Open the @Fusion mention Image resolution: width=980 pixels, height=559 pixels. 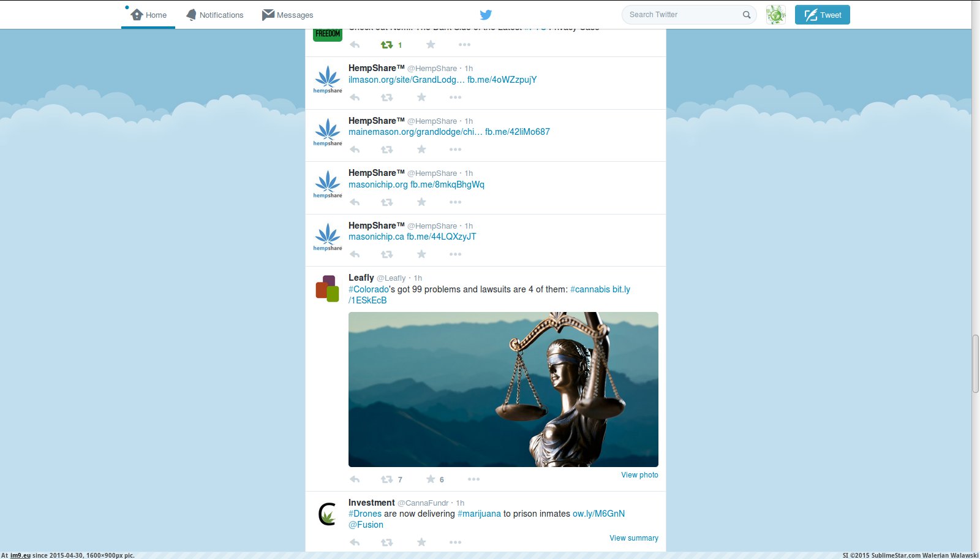366,525
